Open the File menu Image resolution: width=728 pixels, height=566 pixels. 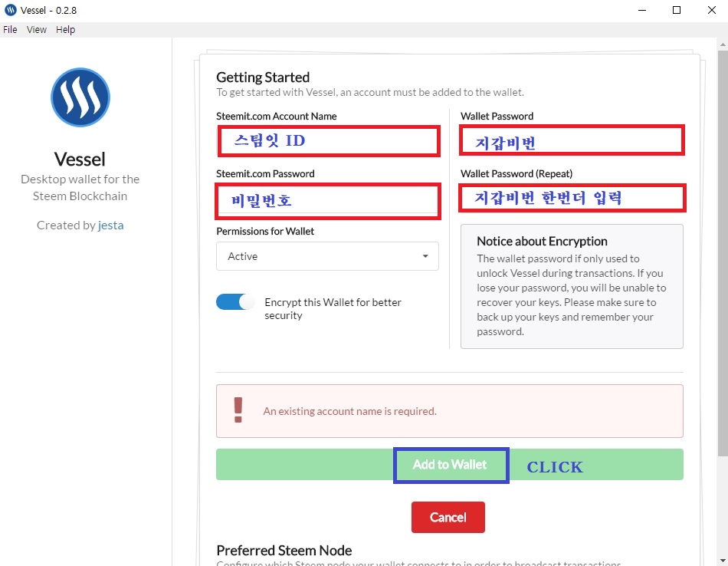click(10, 29)
